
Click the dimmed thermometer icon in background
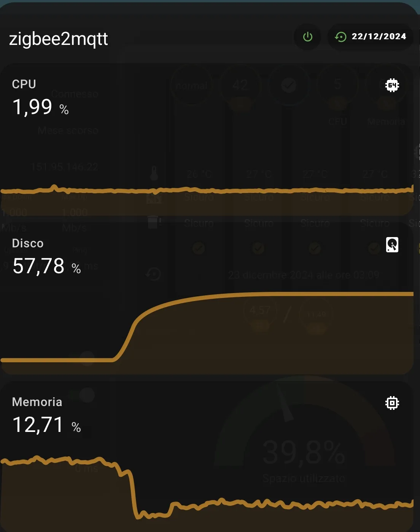click(154, 174)
